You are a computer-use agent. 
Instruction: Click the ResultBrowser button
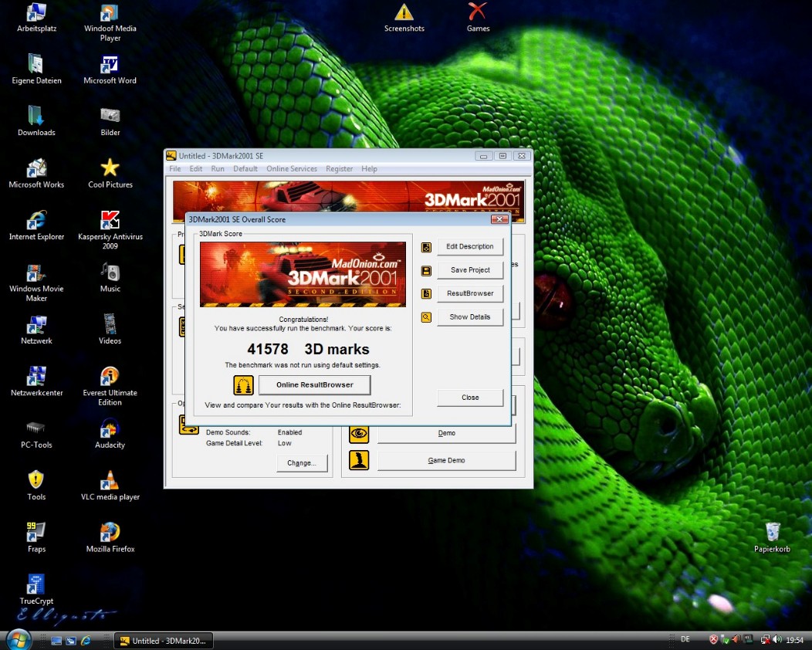click(x=470, y=293)
